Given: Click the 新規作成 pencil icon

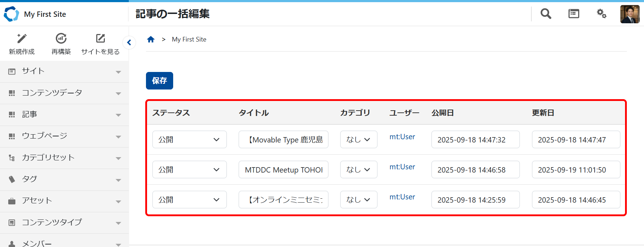Looking at the screenshot, I should click(22, 39).
